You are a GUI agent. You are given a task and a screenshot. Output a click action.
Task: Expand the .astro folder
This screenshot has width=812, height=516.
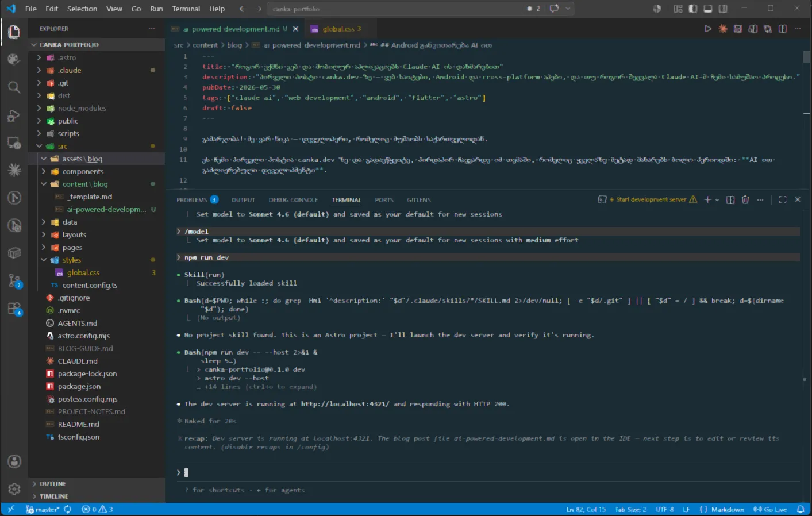[x=97, y=57]
